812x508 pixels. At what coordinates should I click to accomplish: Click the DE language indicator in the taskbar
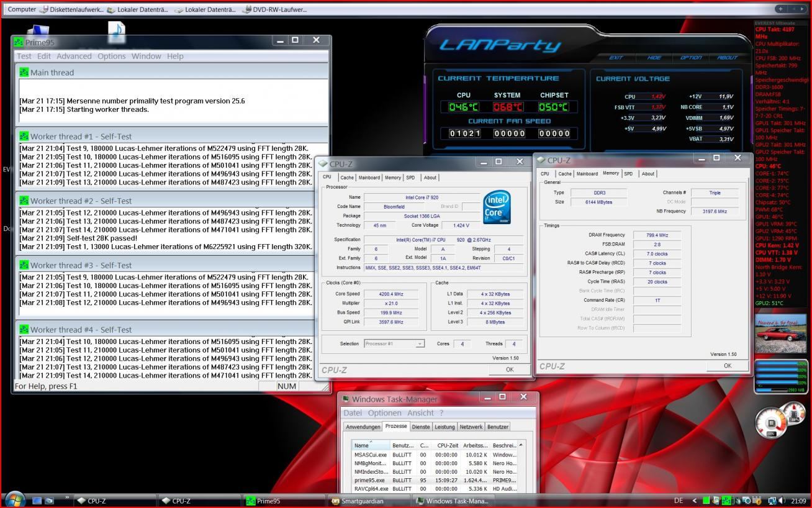tap(679, 501)
